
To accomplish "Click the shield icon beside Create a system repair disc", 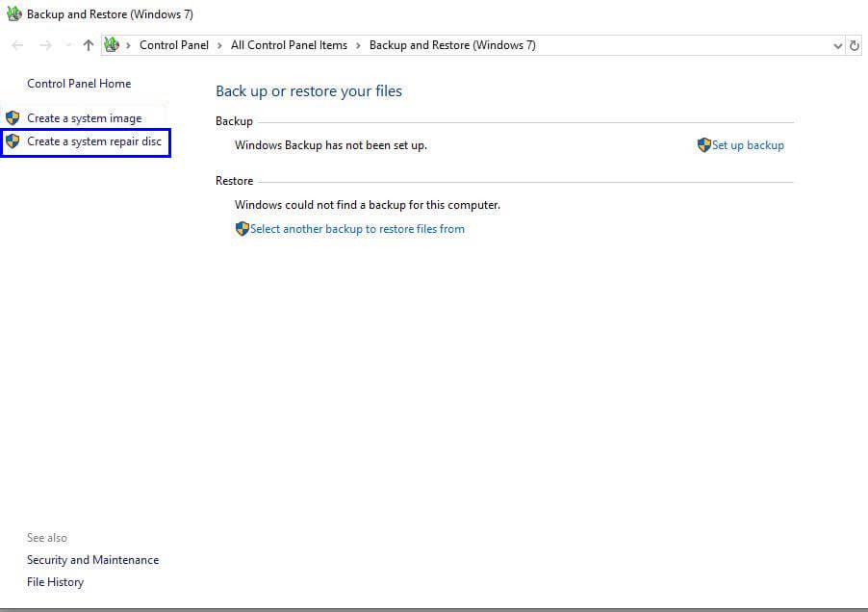I will point(13,141).
